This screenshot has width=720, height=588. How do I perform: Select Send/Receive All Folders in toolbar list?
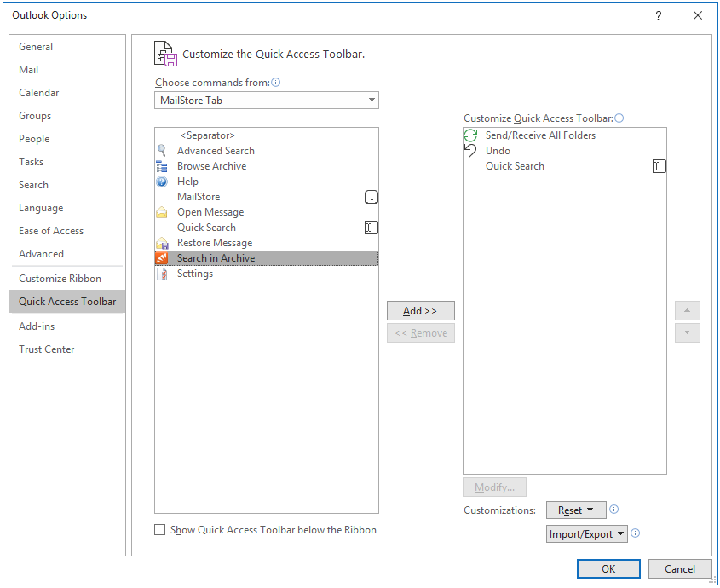point(564,135)
